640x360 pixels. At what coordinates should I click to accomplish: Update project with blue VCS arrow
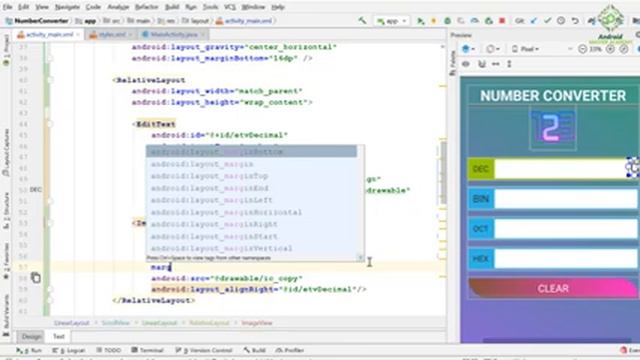click(x=533, y=21)
